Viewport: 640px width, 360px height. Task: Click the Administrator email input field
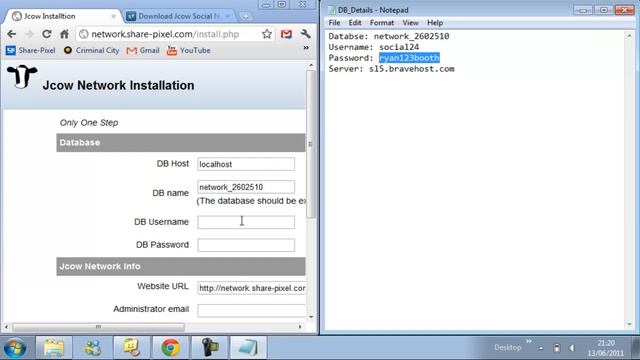[251, 311]
